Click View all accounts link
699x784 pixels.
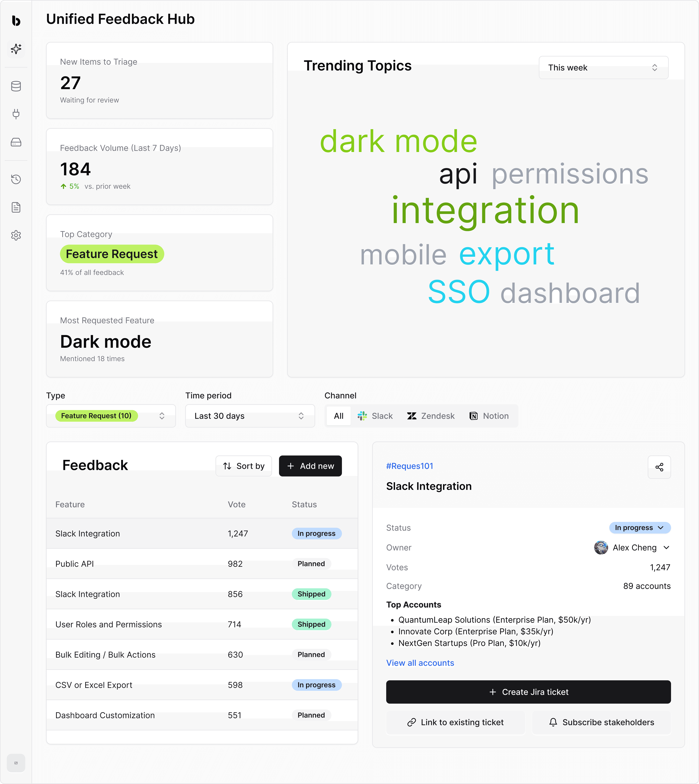pyautogui.click(x=420, y=663)
